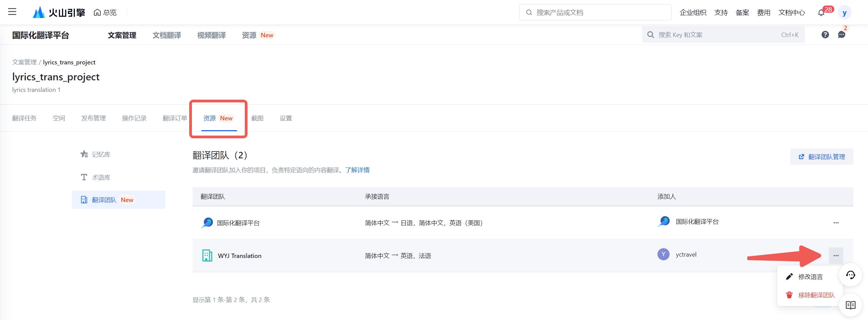This screenshot has width=868, height=320.
Task: Click the 文案管理 breadcrumb link
Action: pyautogui.click(x=24, y=62)
